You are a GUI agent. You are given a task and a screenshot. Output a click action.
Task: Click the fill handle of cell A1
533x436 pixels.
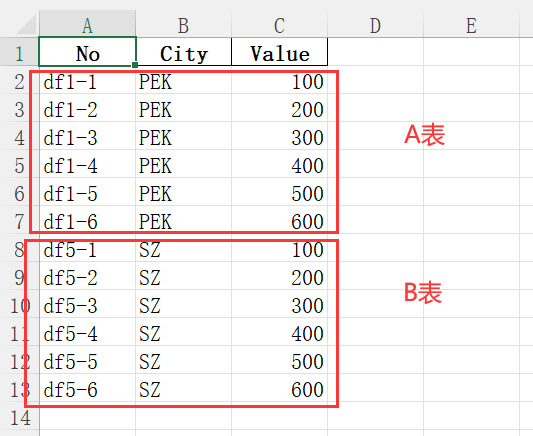tap(135, 65)
